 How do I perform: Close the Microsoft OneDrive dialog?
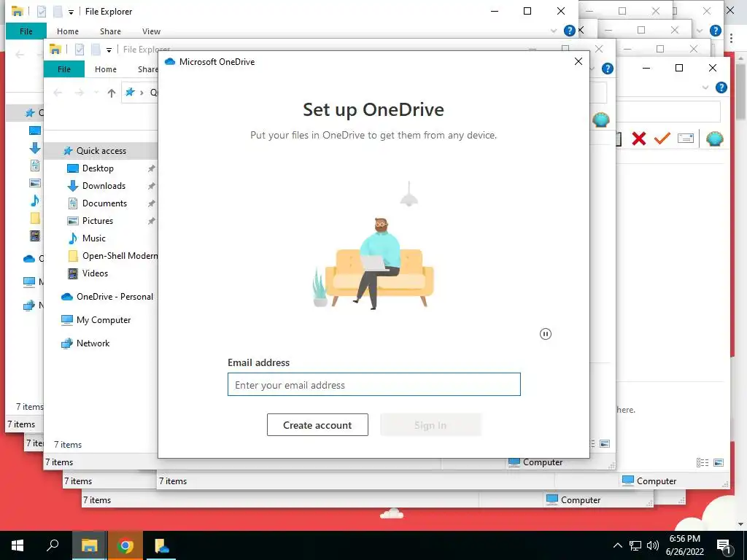pyautogui.click(x=578, y=61)
